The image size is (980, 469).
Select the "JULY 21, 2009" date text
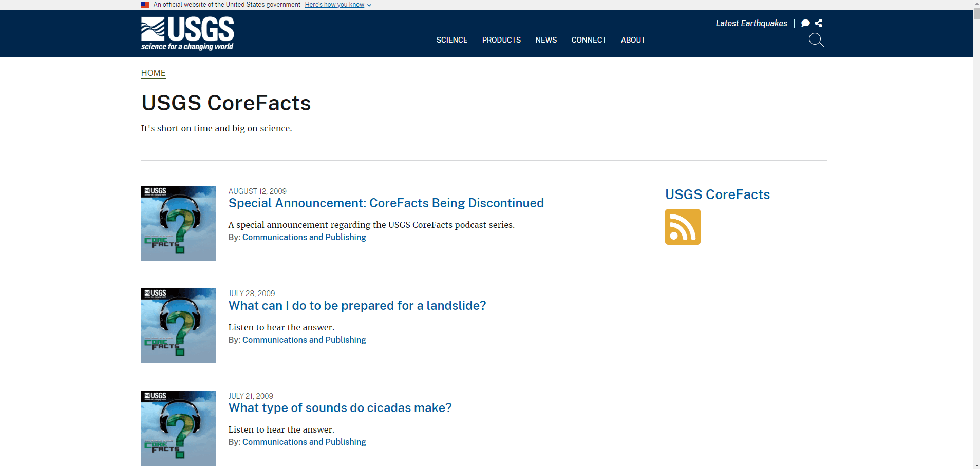[251, 396]
